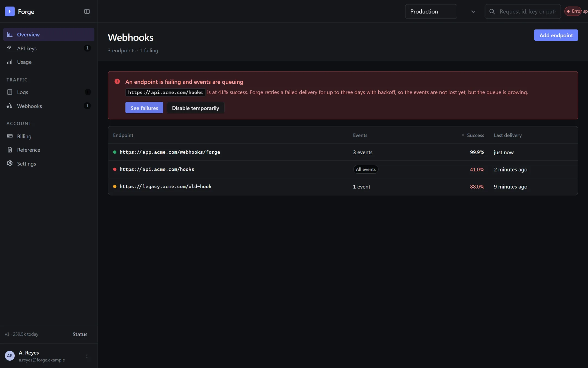Click the AR avatar for A. Reyes
Image resolution: width=588 pixels, height=368 pixels.
tap(10, 356)
